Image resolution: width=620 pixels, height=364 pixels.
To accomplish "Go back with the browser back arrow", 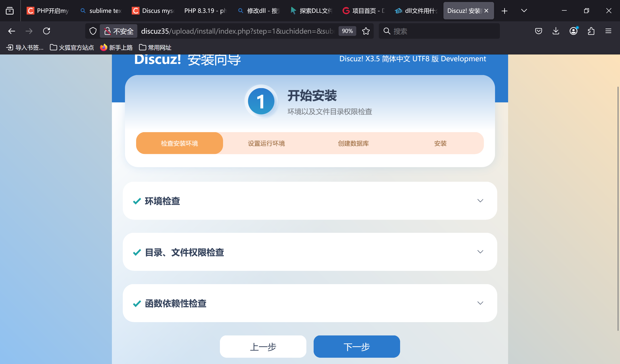I will point(12,31).
